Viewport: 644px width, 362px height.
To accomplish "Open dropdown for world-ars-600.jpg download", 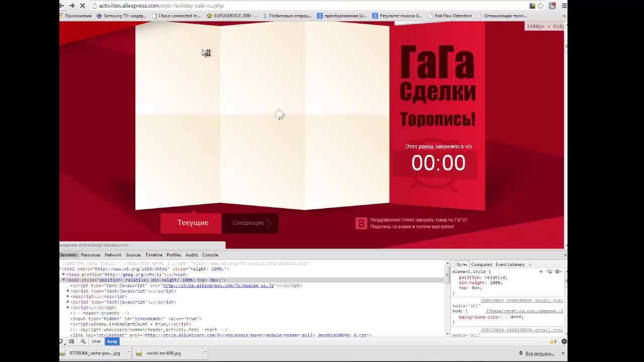I will click(205, 353).
